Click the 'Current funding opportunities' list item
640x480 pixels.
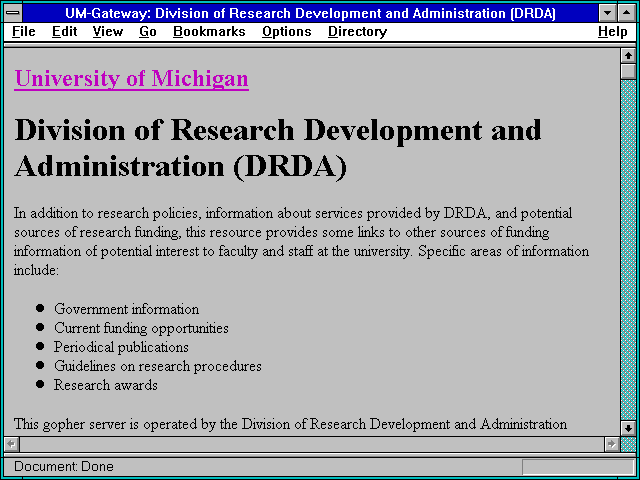pyautogui.click(x=141, y=328)
